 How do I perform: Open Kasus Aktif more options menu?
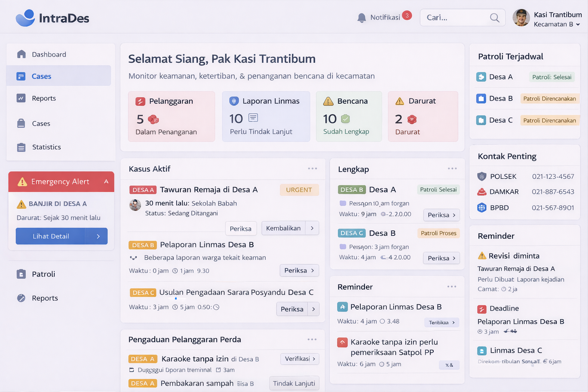coord(312,169)
